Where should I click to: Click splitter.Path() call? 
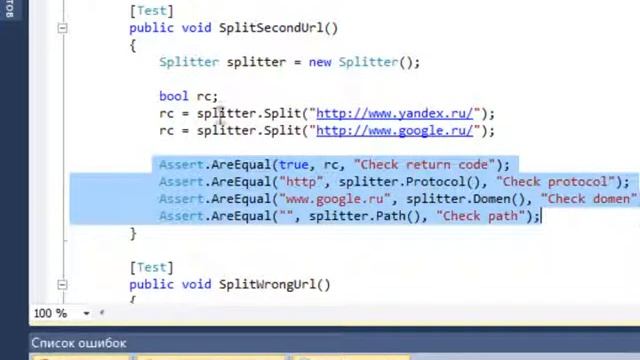click(x=364, y=216)
